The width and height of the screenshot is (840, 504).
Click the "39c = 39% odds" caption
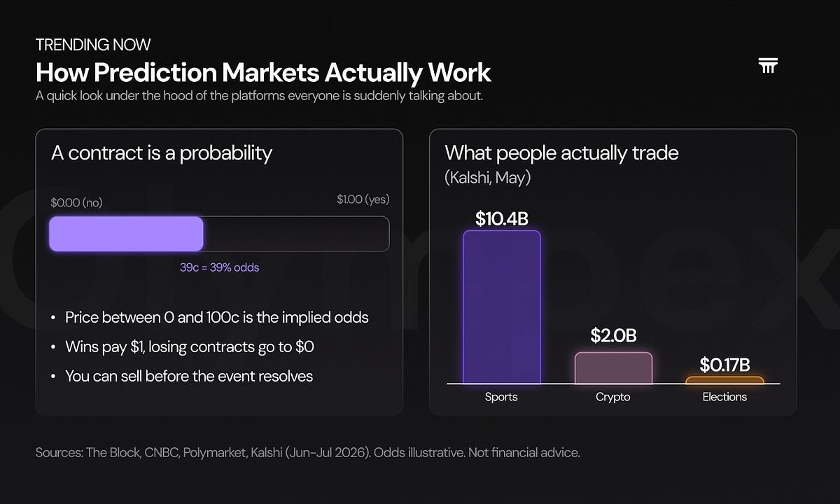[219, 267]
